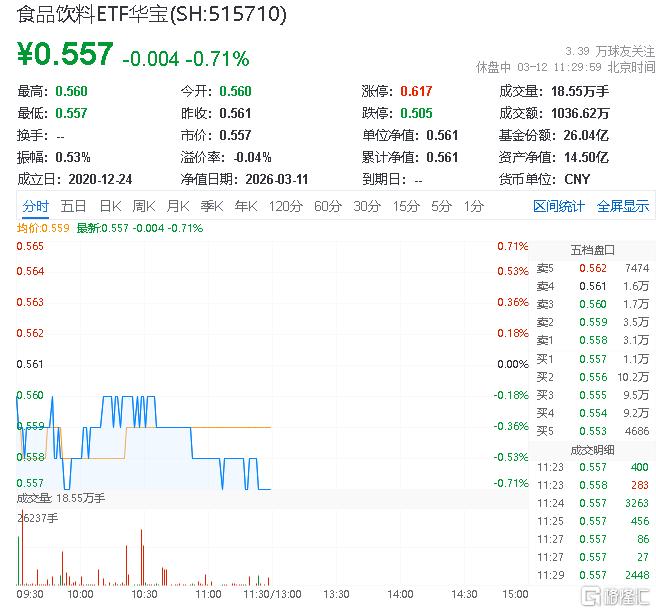The height and width of the screenshot is (613, 656).
Task: Select the 120分 interval tab
Action: pyautogui.click(x=286, y=206)
